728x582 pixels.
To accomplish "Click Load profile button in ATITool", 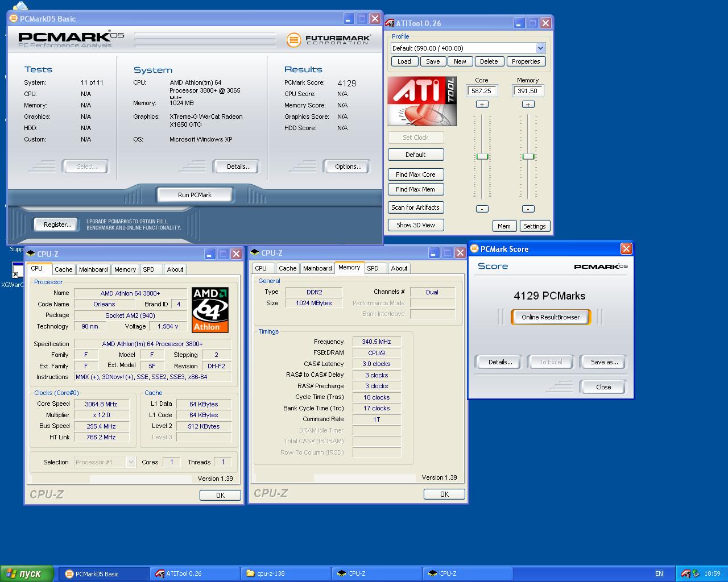I will tap(404, 61).
